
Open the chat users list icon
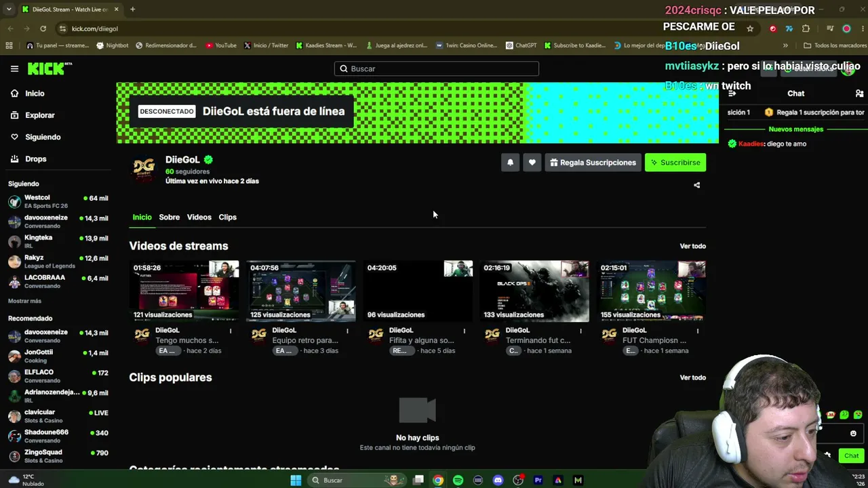pos(859,94)
